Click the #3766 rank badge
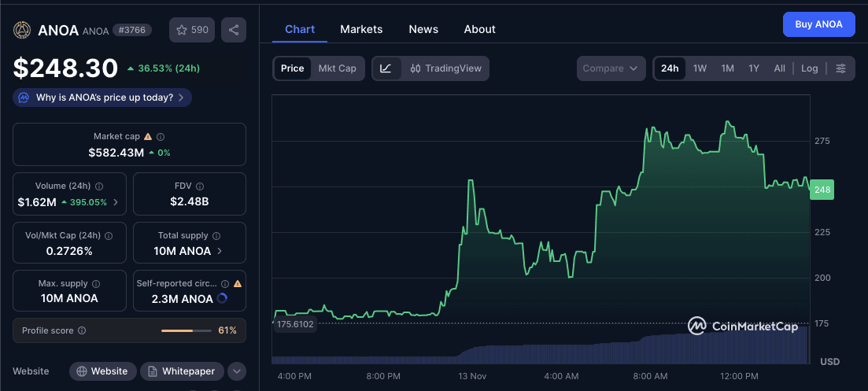 tap(131, 30)
